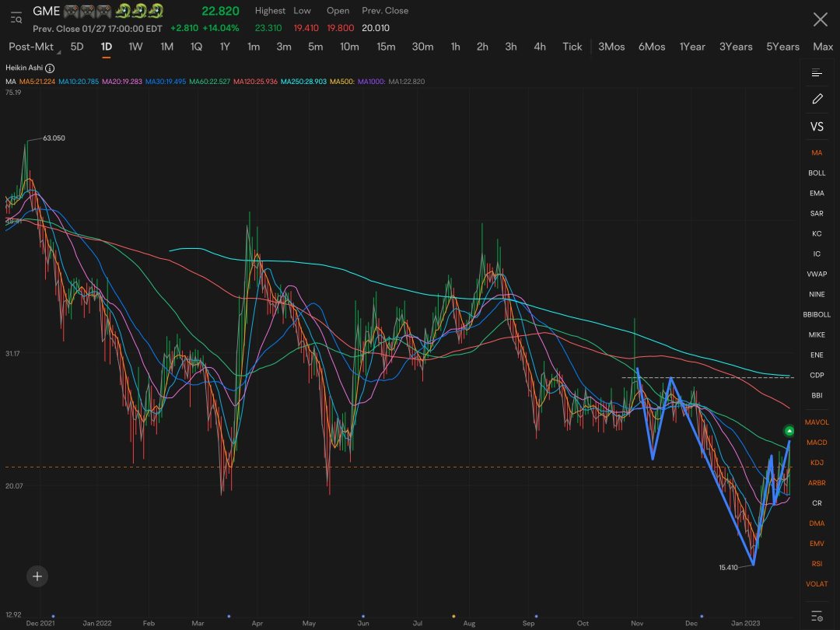Toggle the EMV sub-indicator
This screenshot has height=630, width=840.
(817, 543)
